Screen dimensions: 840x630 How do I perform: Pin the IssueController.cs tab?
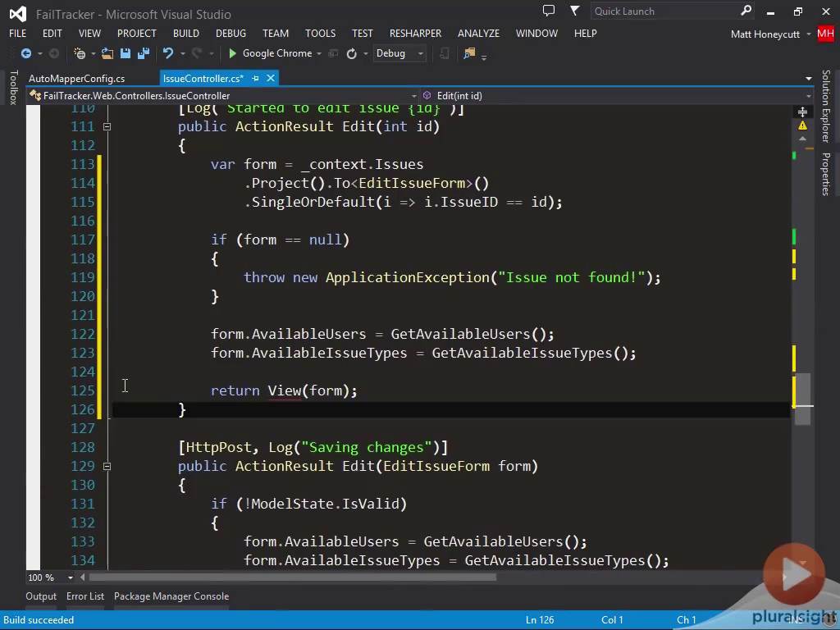click(x=256, y=78)
